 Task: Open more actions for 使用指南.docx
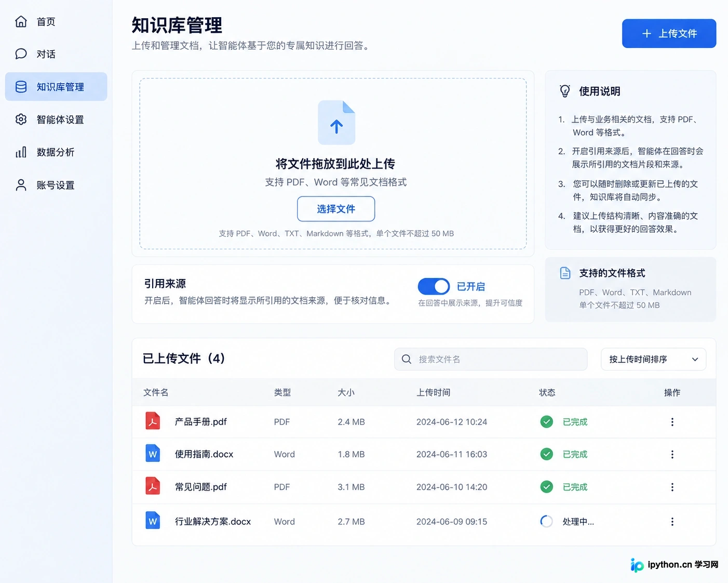[672, 454]
